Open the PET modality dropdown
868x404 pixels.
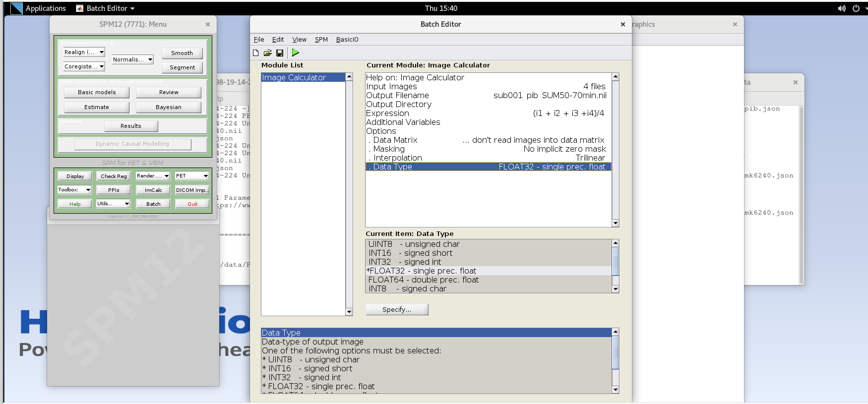pos(192,176)
